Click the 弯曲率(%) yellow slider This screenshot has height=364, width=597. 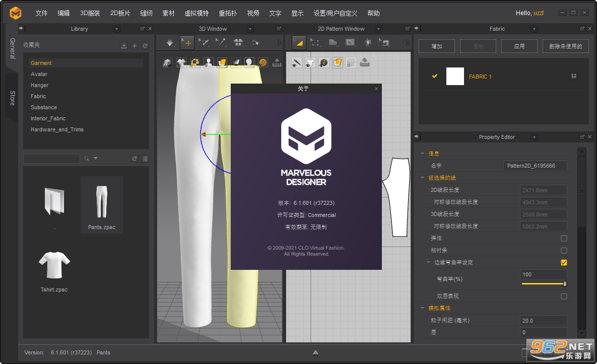tap(544, 284)
